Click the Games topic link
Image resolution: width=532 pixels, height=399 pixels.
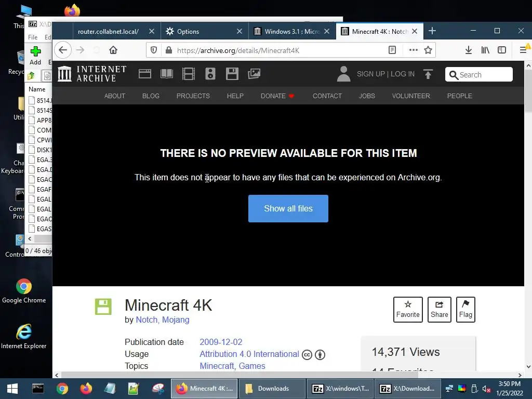point(252,366)
